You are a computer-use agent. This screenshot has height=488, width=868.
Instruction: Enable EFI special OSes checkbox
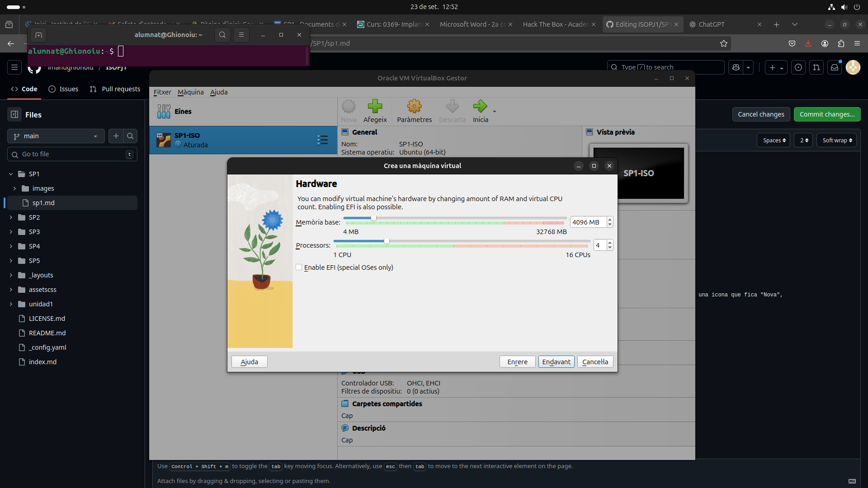[x=299, y=267]
